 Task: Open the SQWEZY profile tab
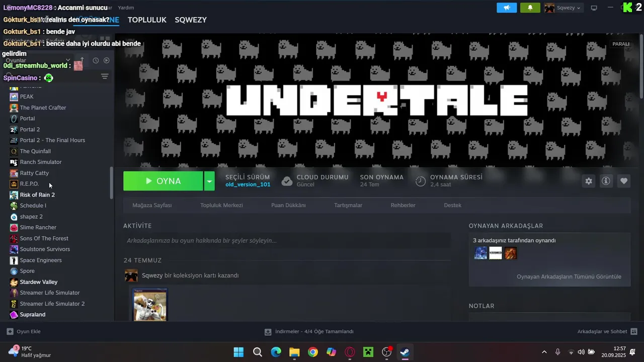coord(191,20)
